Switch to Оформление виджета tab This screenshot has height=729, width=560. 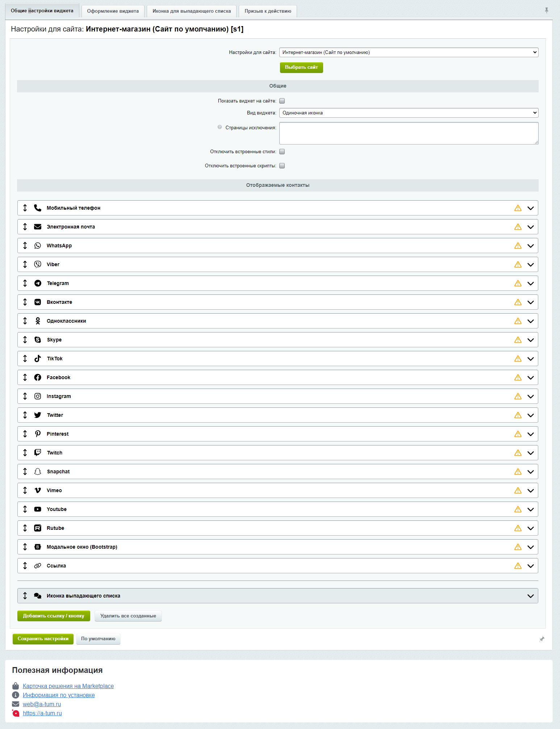coord(113,11)
